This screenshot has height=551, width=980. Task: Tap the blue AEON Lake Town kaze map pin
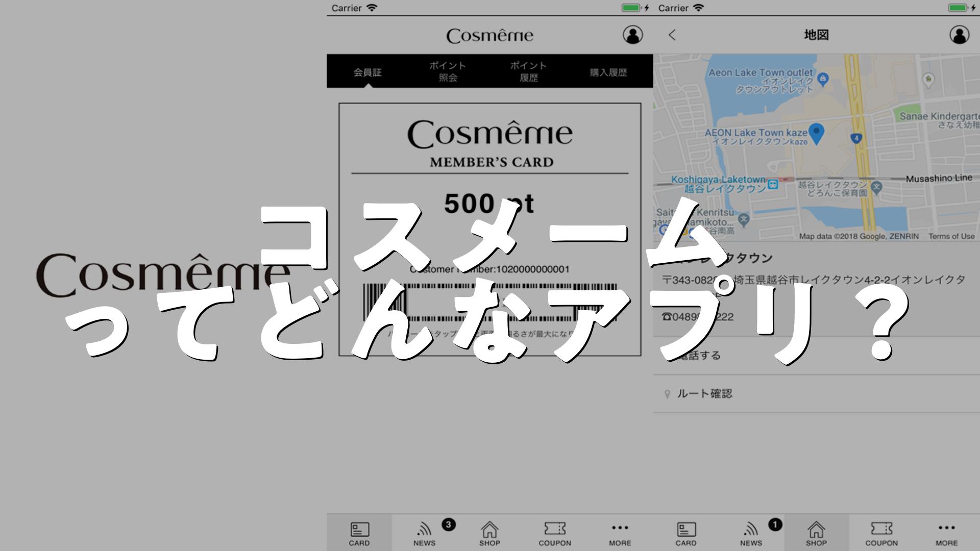click(817, 134)
